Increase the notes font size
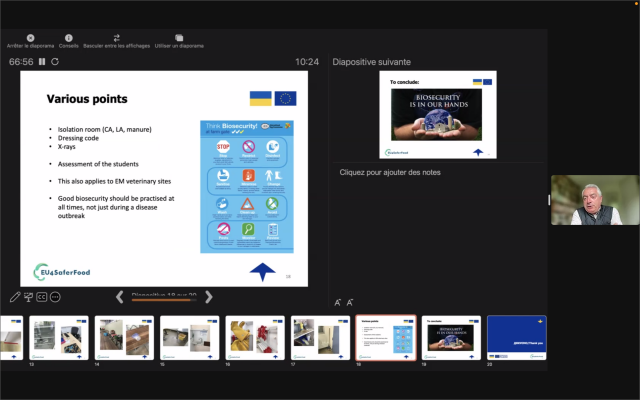The width and height of the screenshot is (640, 400). pyautogui.click(x=338, y=302)
